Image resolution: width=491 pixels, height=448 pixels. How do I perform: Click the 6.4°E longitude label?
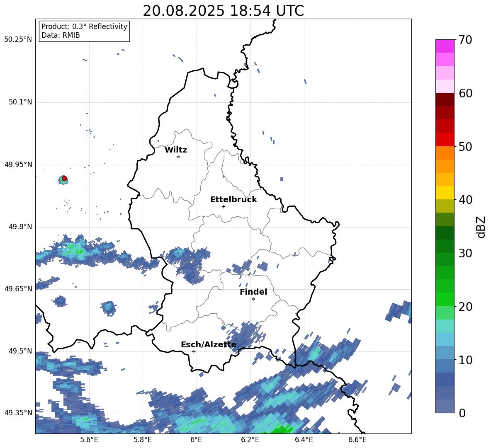pos(304,440)
